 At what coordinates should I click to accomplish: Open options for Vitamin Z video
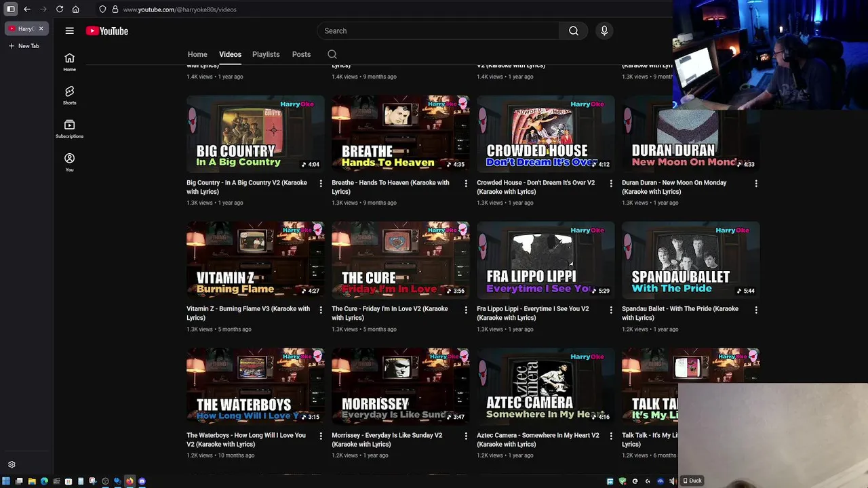coord(321,310)
